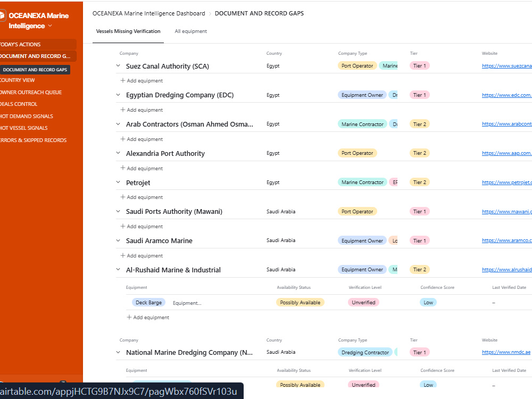Open HOT DEMAND SIGNALS page
The width and height of the screenshot is (532, 399).
(x=27, y=117)
